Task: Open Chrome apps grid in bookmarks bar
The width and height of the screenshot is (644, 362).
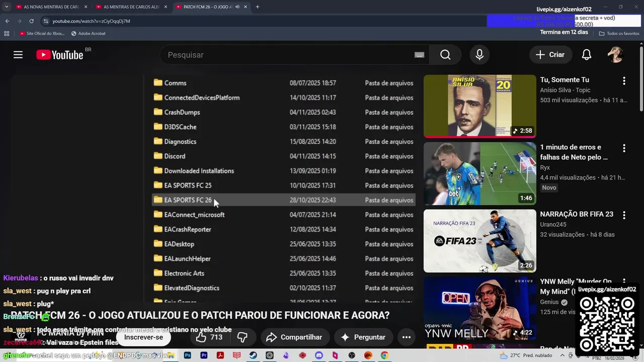Action: click(7, 33)
